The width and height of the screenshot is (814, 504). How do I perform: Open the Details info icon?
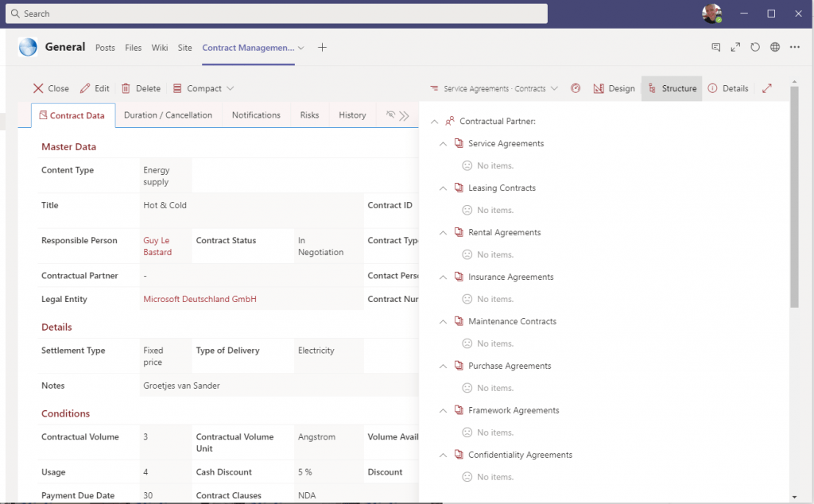pyautogui.click(x=728, y=88)
